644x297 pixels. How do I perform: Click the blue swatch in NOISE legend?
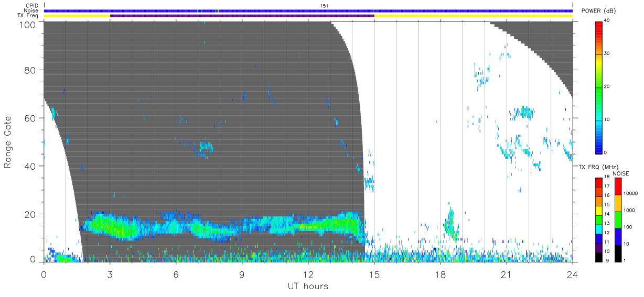(617, 236)
